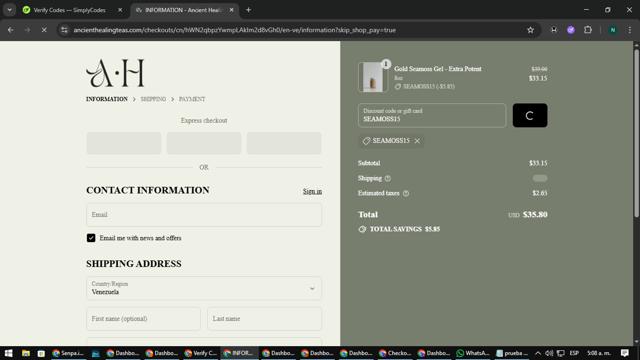Close the Verify Codes — SimplyCodes tab
The image size is (640, 360).
120,10
